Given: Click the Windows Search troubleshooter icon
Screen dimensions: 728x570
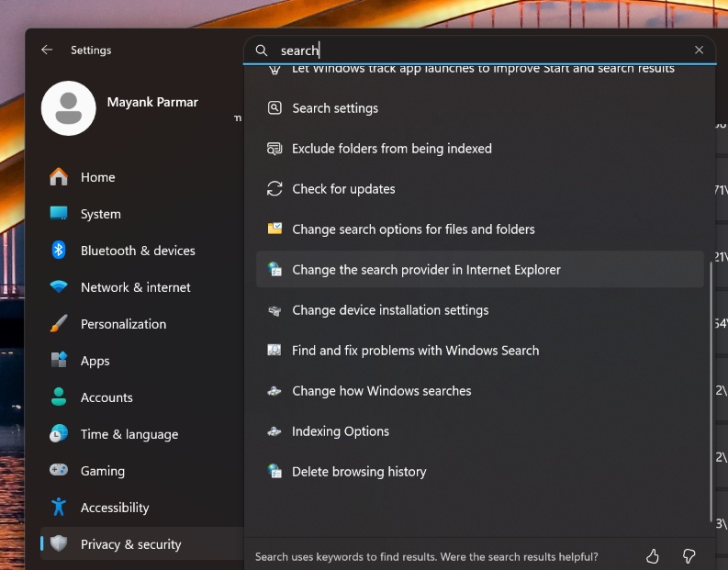Looking at the screenshot, I should click(274, 350).
